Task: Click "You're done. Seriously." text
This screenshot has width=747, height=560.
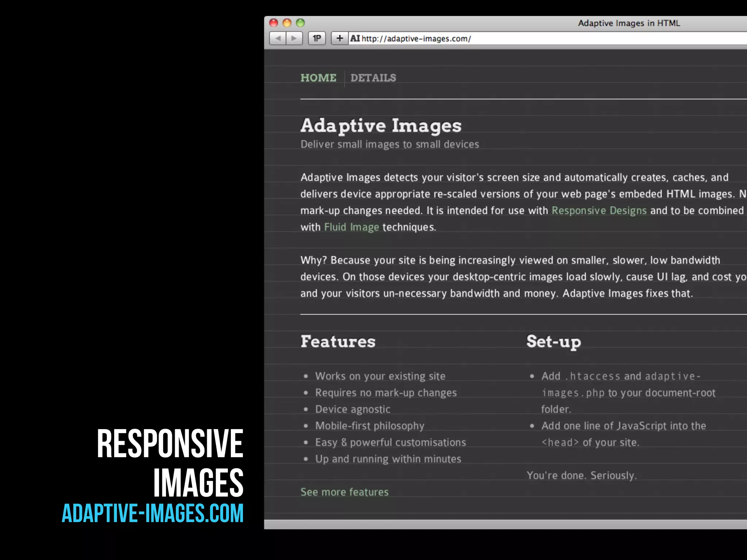Action: tap(582, 475)
